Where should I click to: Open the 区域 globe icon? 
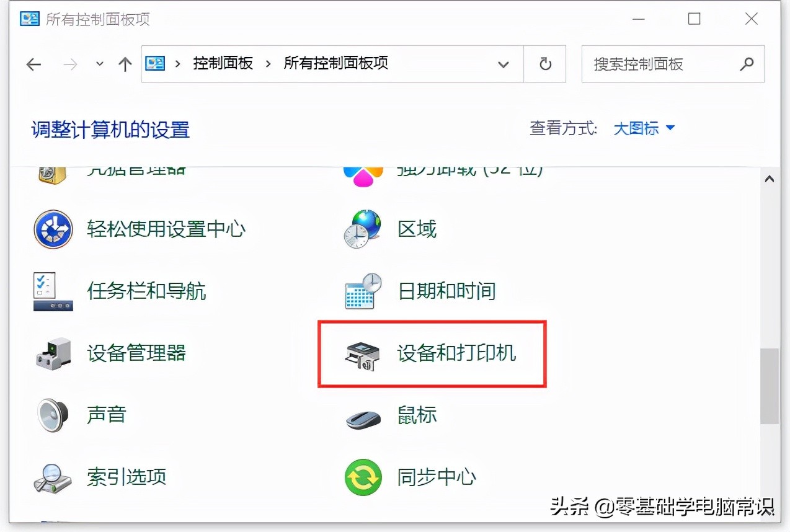[x=363, y=229]
